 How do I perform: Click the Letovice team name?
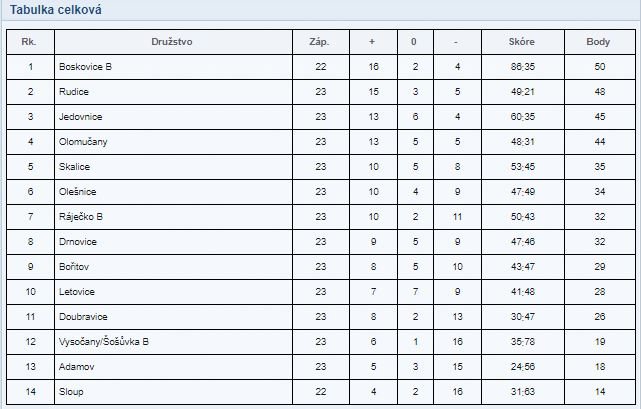coord(78,292)
